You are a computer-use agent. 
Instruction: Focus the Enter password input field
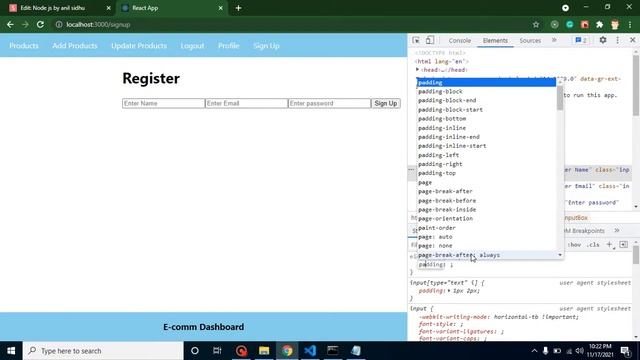click(x=329, y=103)
